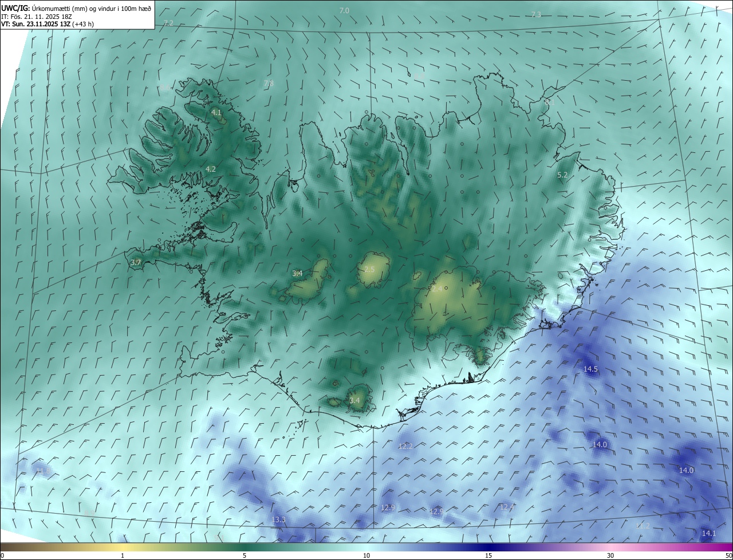Click the 12.2 value south of the coast
This screenshot has height=560, width=733.
(x=405, y=446)
